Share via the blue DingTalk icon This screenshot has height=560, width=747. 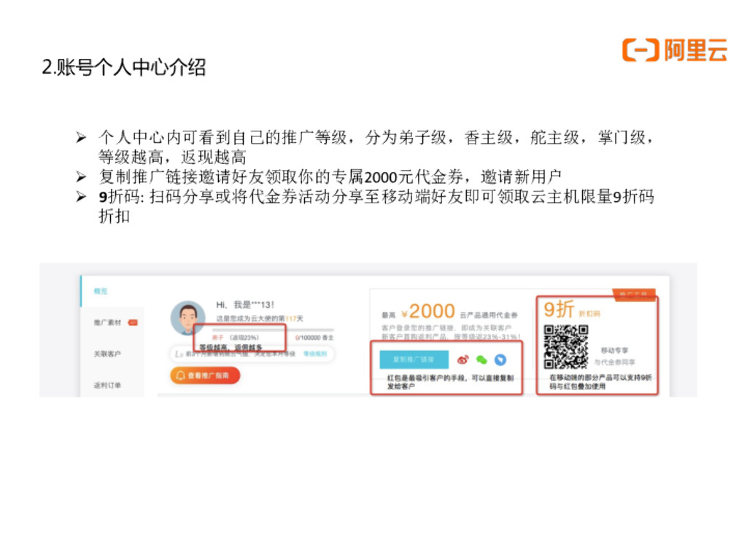(500, 359)
